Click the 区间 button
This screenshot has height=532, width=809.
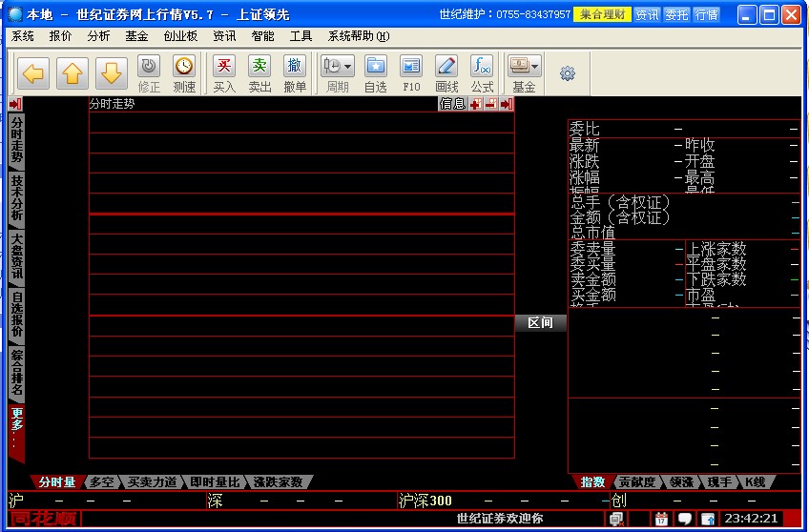coord(540,323)
